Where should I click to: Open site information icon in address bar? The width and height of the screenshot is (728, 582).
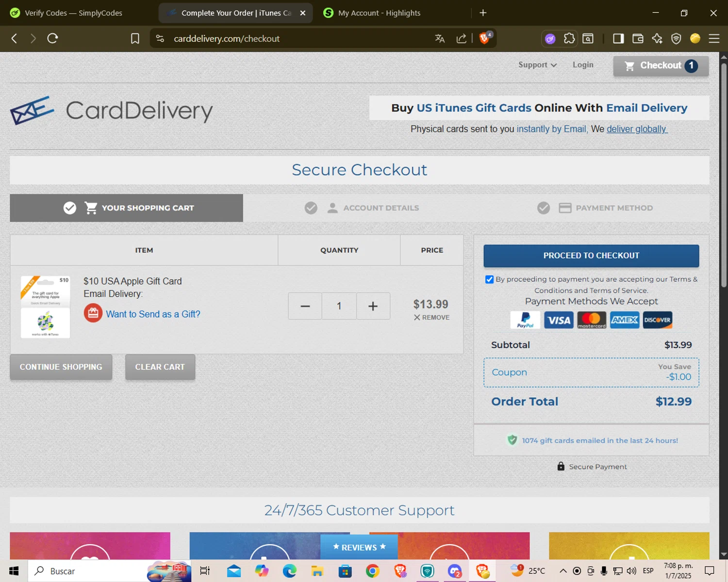click(x=160, y=38)
